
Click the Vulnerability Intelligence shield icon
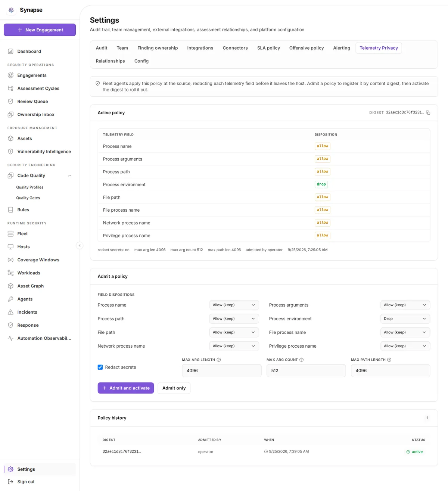10,152
